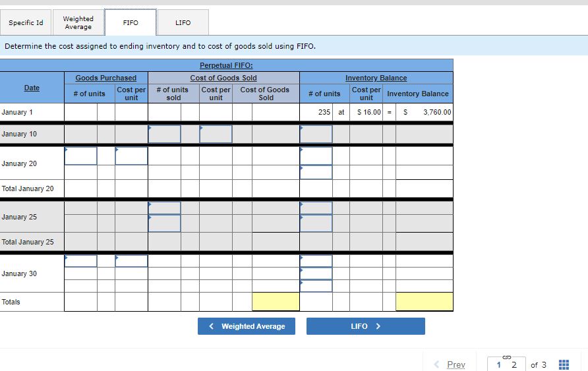Click the chain link icon above page numbers
This screenshot has width=588, height=371.
click(507, 357)
